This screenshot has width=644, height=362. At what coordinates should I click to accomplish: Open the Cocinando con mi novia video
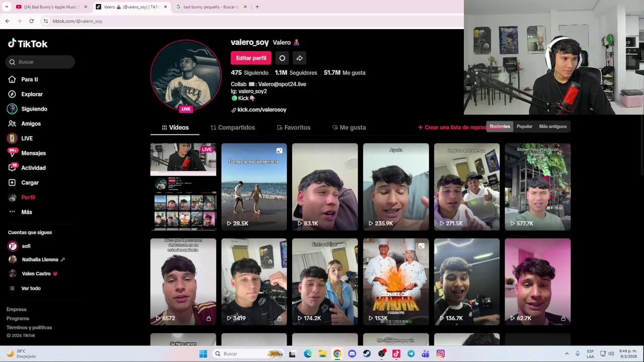(x=396, y=282)
